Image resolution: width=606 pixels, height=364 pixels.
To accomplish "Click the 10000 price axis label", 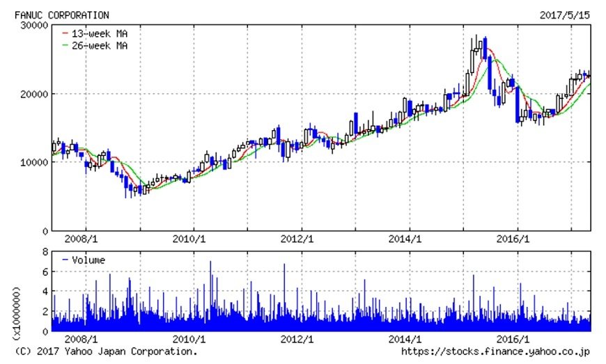I will pos(34,162).
